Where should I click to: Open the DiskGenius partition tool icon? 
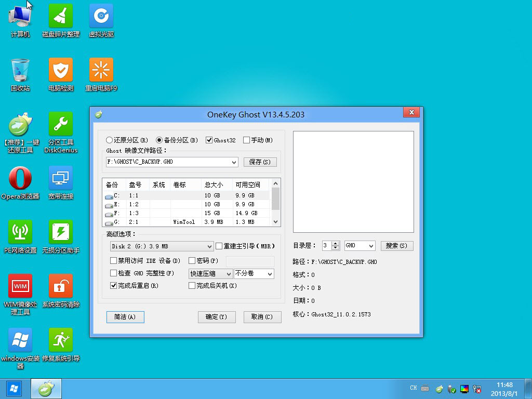tap(61, 132)
